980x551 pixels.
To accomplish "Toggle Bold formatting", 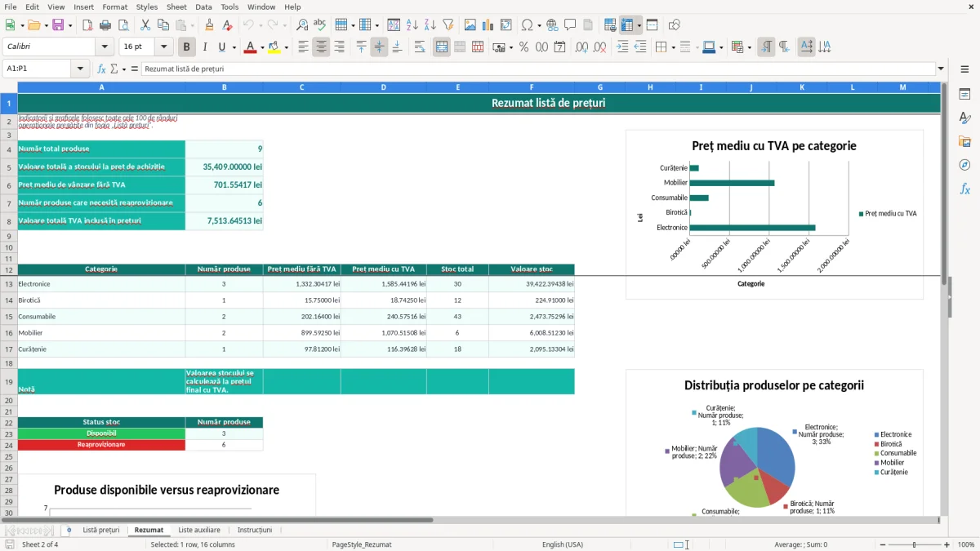I will [187, 47].
